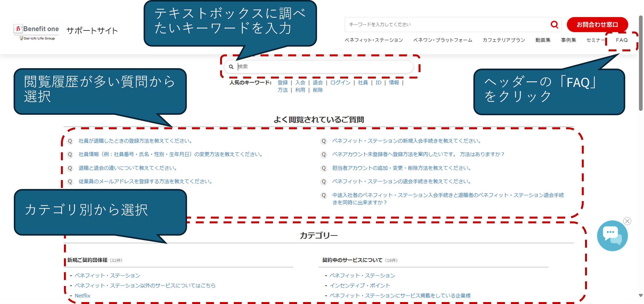
Task: Open Netflix category link
Action: click(82, 296)
